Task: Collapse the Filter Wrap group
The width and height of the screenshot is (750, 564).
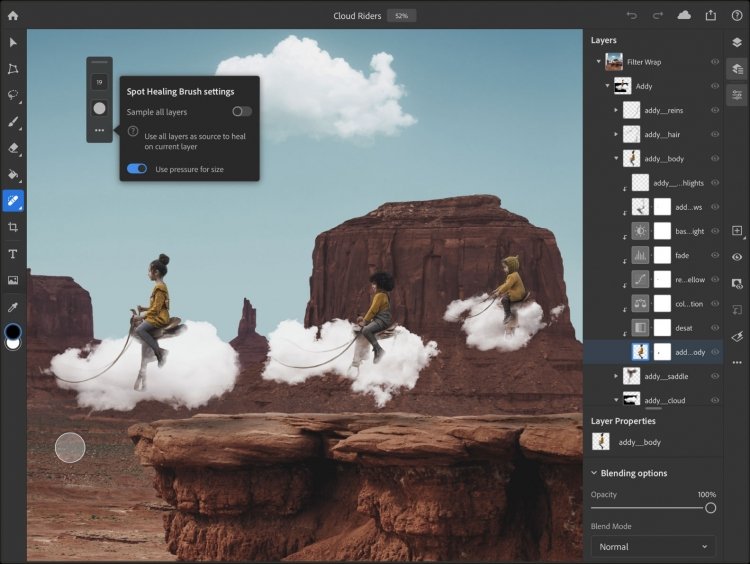Action: coord(598,62)
